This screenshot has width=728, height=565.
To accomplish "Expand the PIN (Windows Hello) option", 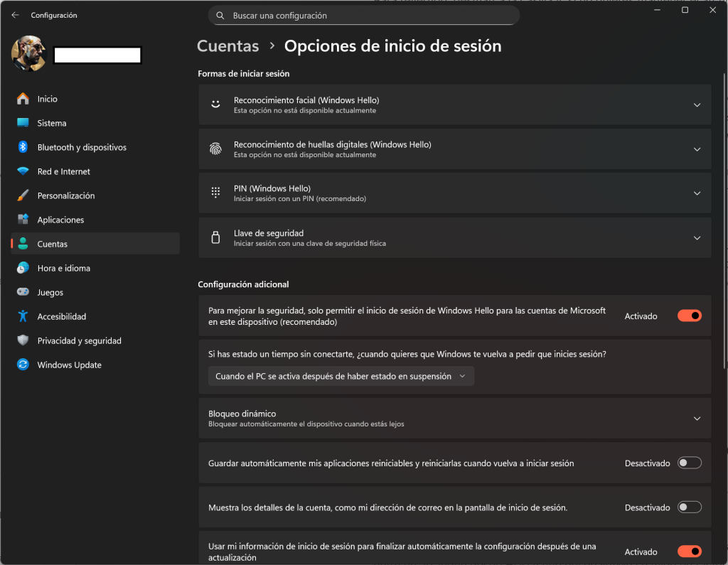I will (697, 193).
